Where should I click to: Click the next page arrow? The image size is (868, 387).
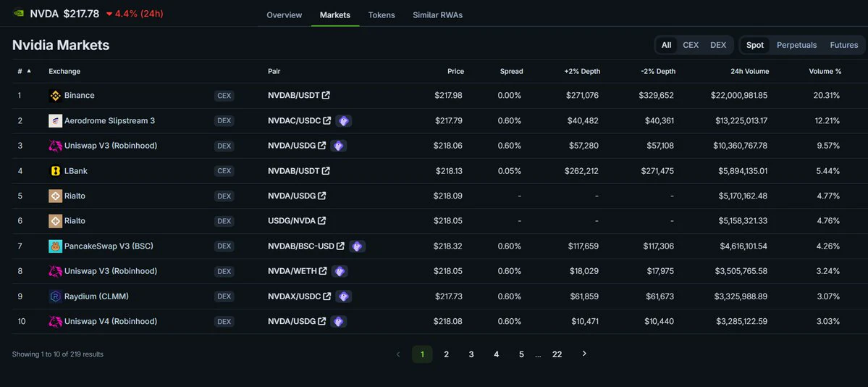pos(584,354)
